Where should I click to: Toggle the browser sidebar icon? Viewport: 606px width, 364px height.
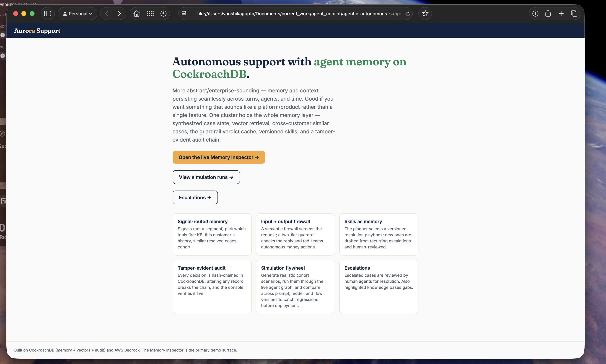[48, 14]
